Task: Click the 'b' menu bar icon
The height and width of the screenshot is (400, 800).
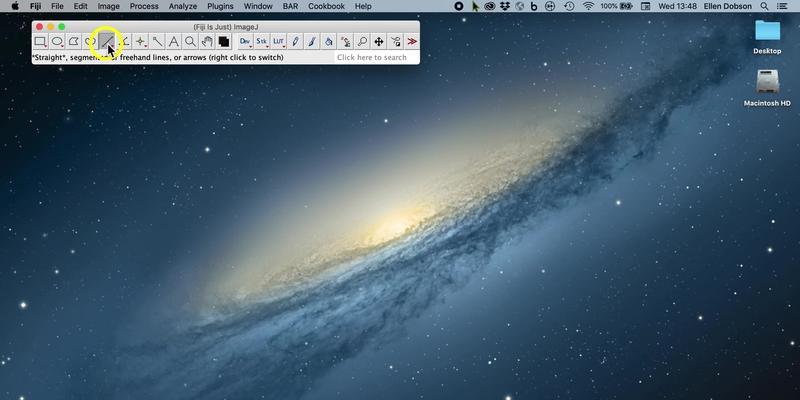Action: click(x=534, y=6)
